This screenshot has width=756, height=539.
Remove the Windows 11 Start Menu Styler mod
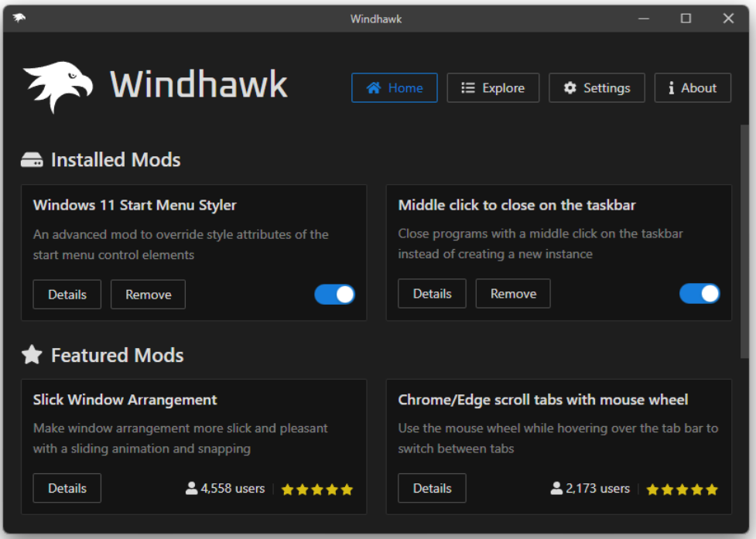[x=148, y=295]
